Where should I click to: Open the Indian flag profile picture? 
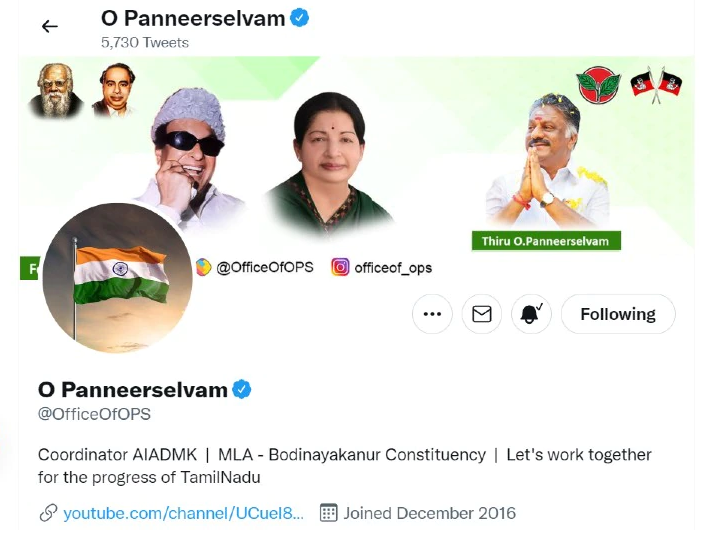tap(117, 278)
